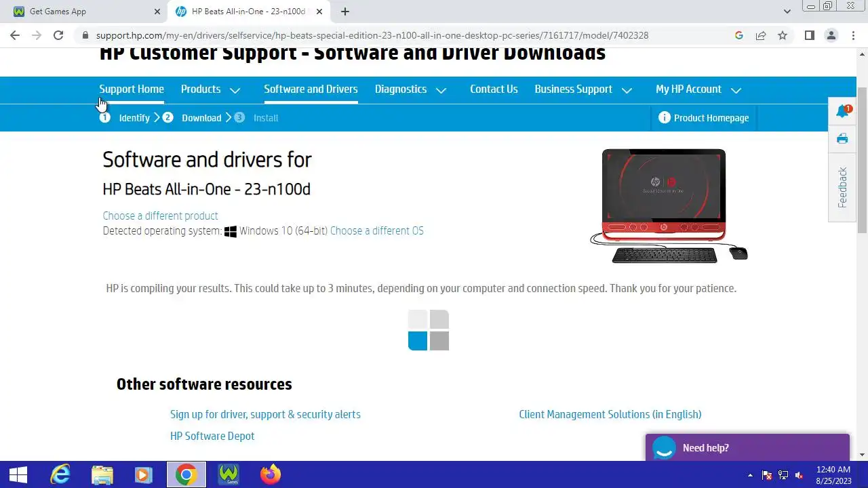Click the Identify step
Image resolution: width=868 pixels, height=488 pixels.
coord(134,118)
